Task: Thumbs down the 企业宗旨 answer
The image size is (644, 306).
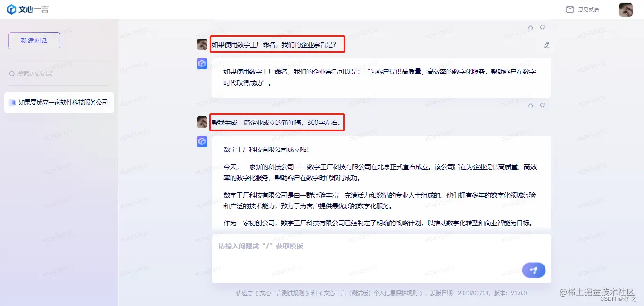Action: coord(543,106)
